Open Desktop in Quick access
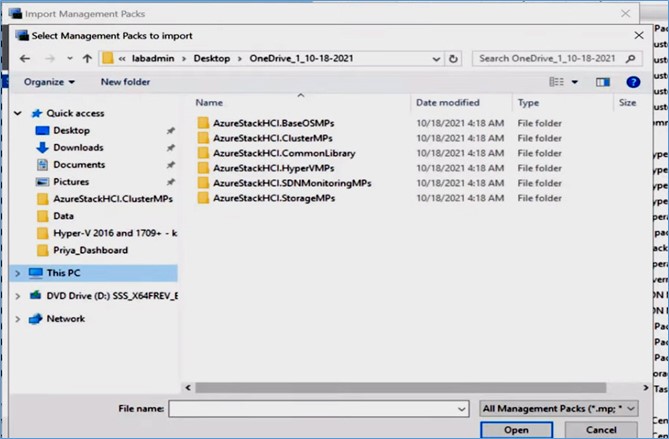The image size is (669, 439). (71, 131)
